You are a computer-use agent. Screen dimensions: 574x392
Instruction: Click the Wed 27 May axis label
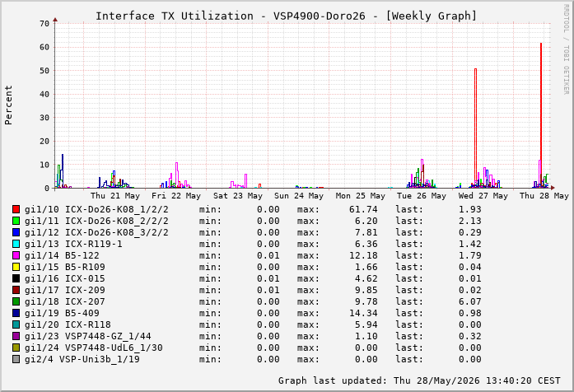(483, 196)
